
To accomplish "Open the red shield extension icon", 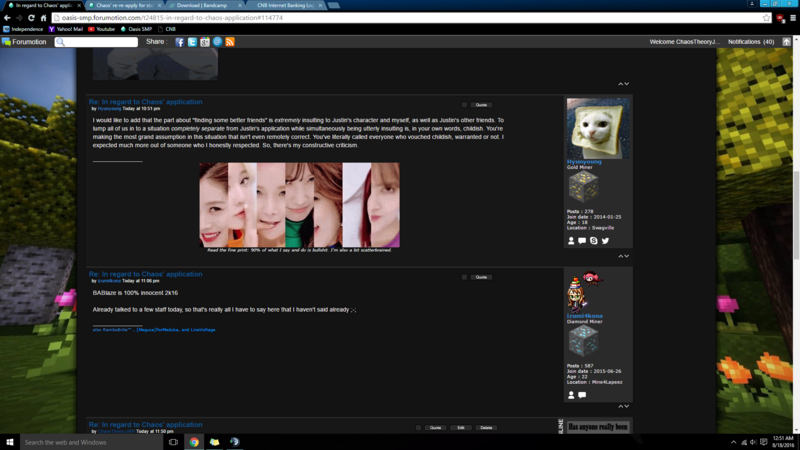I will pos(780,18).
